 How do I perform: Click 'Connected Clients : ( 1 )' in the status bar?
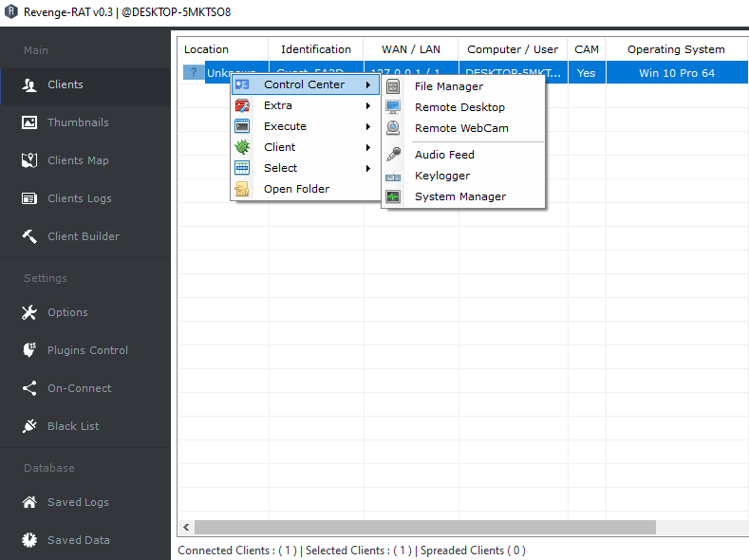(237, 551)
